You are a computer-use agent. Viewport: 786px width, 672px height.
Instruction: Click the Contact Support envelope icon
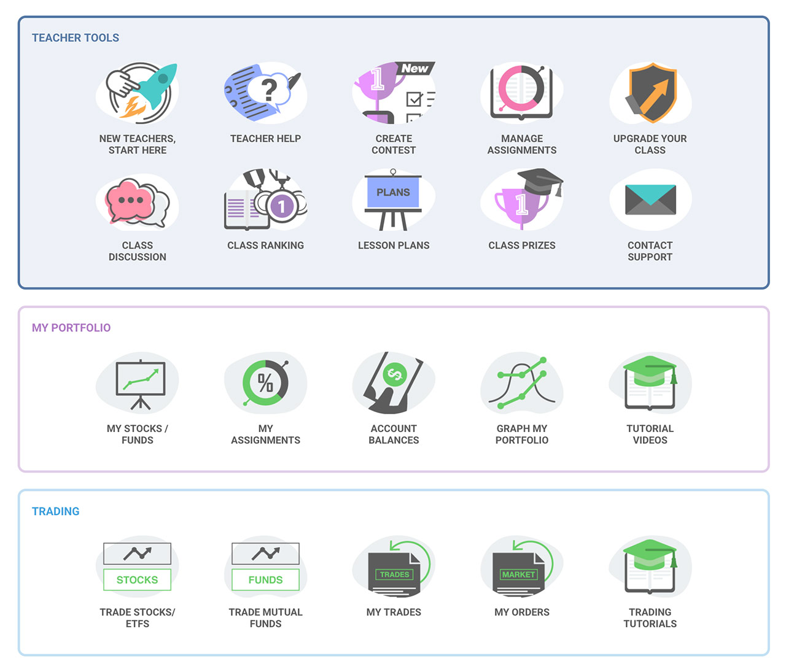[650, 201]
